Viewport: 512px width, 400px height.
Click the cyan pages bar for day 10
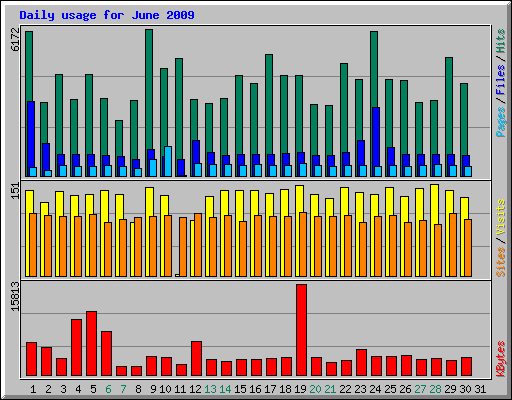[x=168, y=161]
